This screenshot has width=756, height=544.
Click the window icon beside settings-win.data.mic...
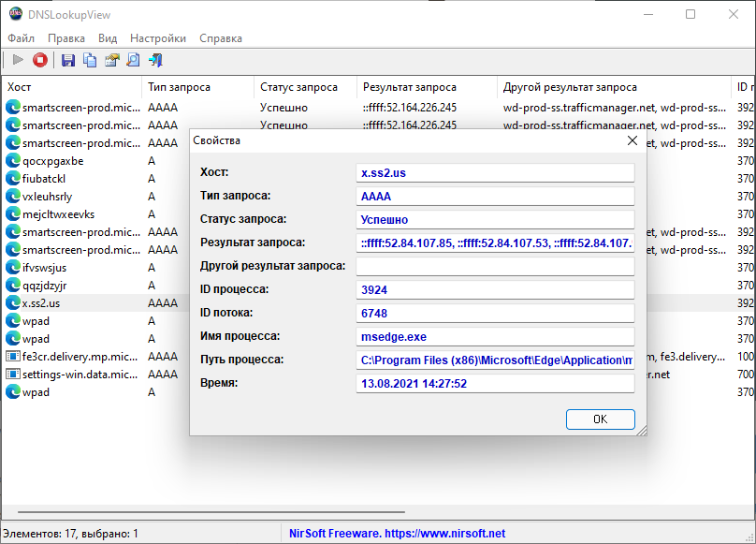pos(13,375)
